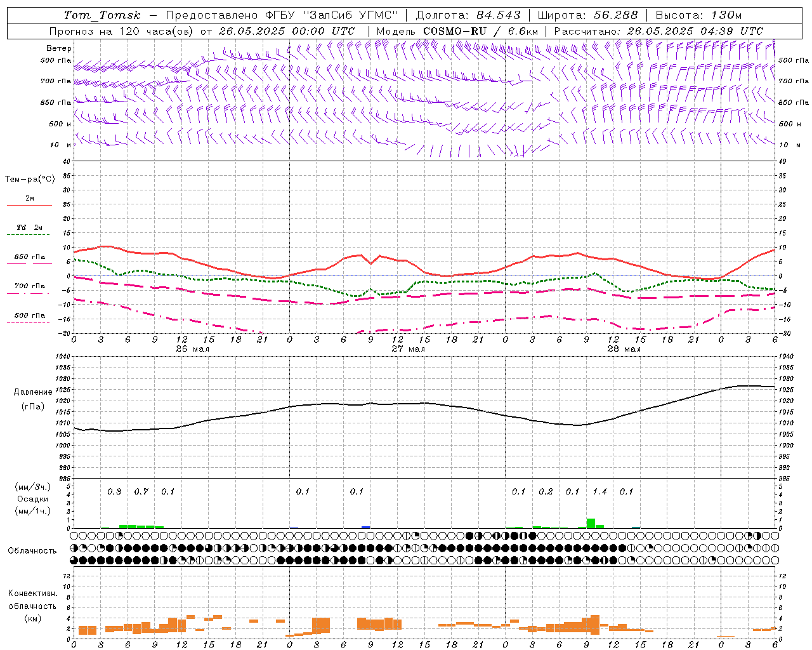Click the "Высота: 130м" elevation value
This screenshot has height=650, width=812.
coord(698,15)
